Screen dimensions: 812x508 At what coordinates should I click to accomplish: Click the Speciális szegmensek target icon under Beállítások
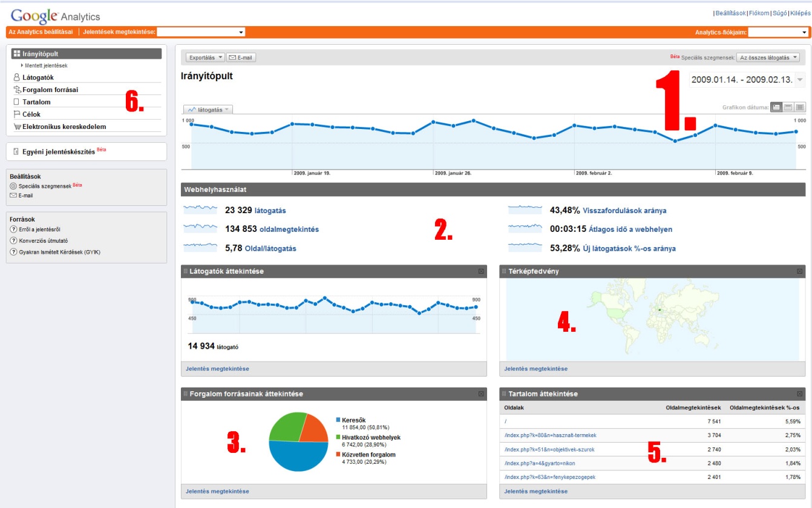click(x=13, y=186)
